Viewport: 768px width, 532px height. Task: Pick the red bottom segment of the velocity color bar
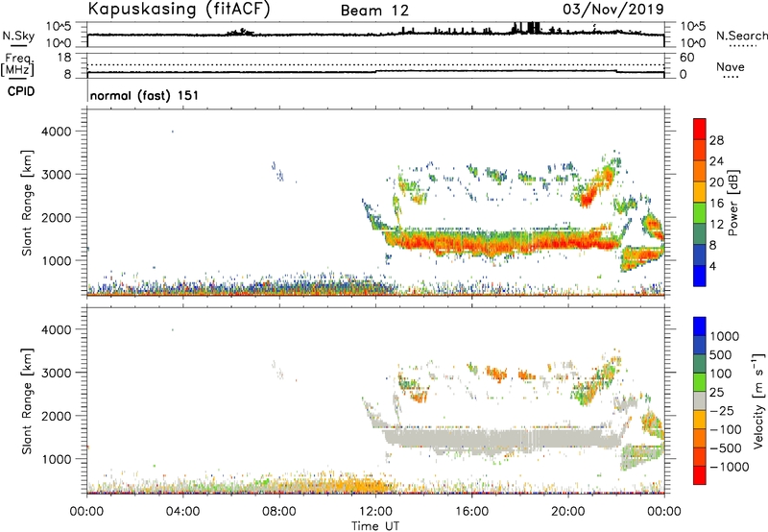[700, 475]
